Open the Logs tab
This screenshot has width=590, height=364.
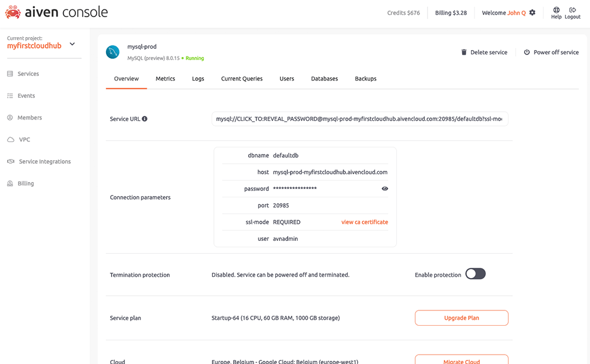point(198,78)
